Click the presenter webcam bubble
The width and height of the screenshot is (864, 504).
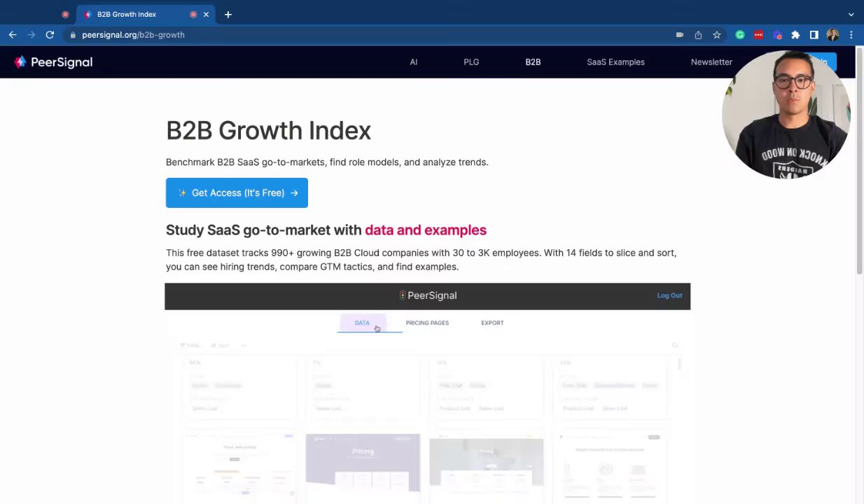click(x=786, y=115)
